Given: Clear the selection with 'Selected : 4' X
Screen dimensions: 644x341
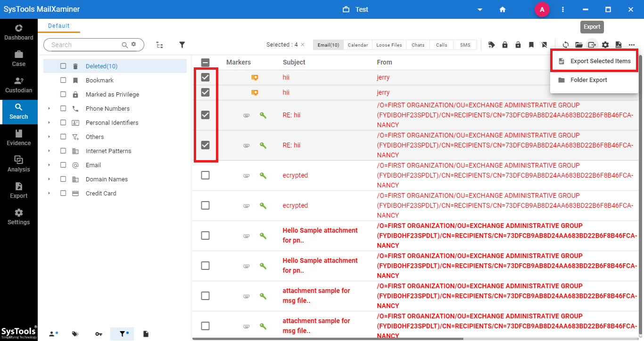Looking at the screenshot, I should pos(303,45).
